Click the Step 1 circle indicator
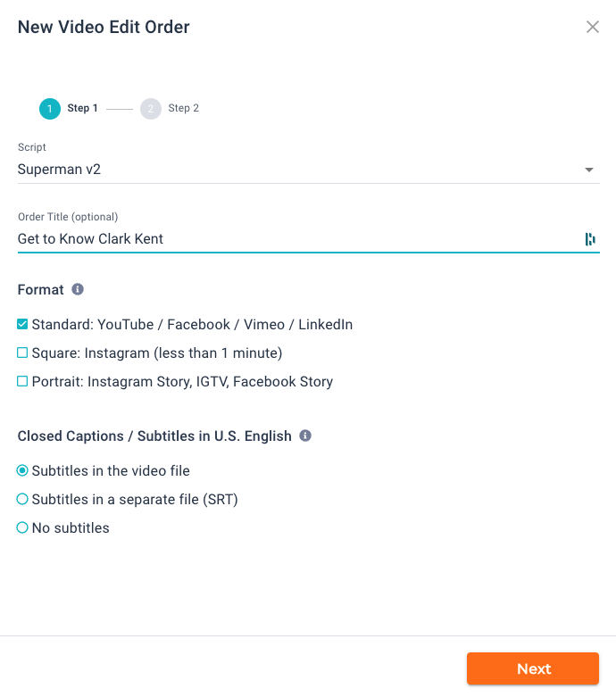The height and width of the screenshot is (697, 616). point(50,109)
